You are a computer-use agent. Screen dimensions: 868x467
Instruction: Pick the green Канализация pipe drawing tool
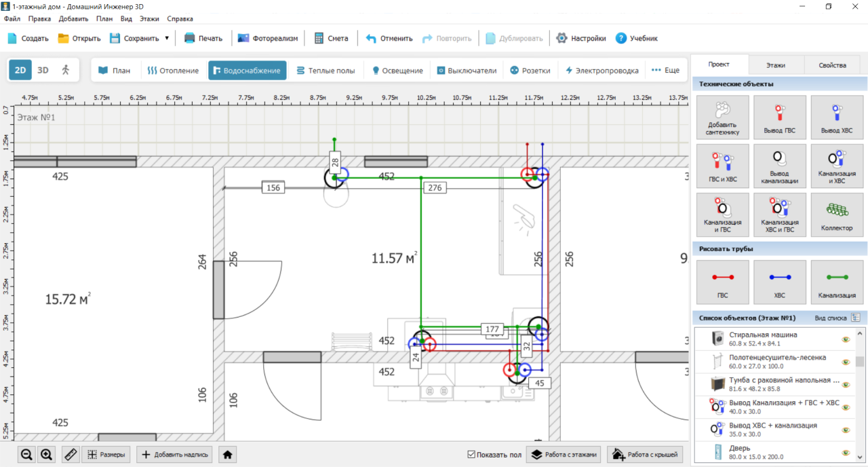click(837, 282)
